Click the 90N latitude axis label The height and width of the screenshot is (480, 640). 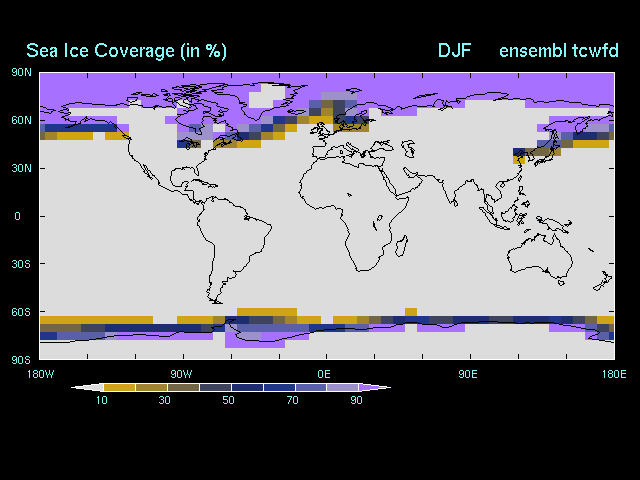(21, 73)
